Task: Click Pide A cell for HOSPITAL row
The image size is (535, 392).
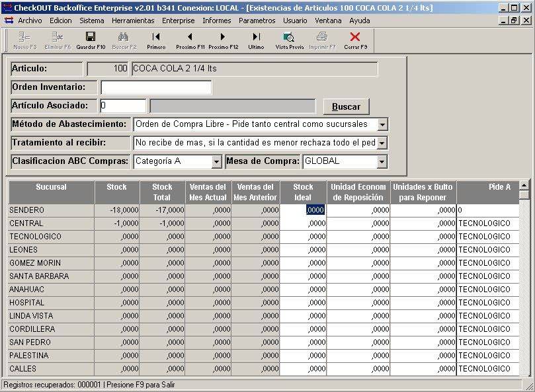Action: (487, 303)
